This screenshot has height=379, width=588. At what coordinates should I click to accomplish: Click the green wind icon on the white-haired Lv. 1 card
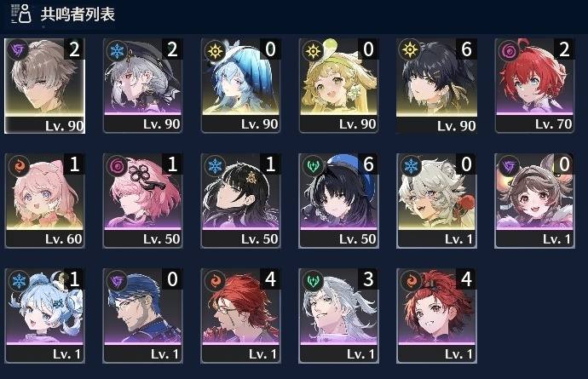point(313,281)
